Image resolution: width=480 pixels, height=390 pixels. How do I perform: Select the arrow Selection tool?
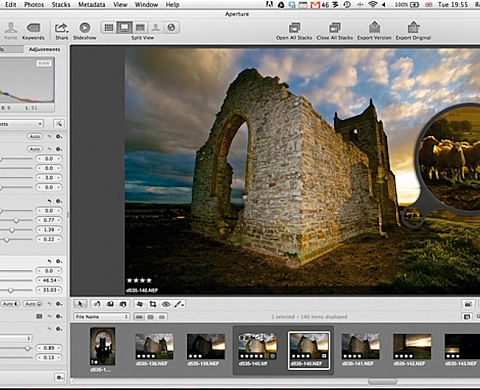pyautogui.click(x=80, y=304)
